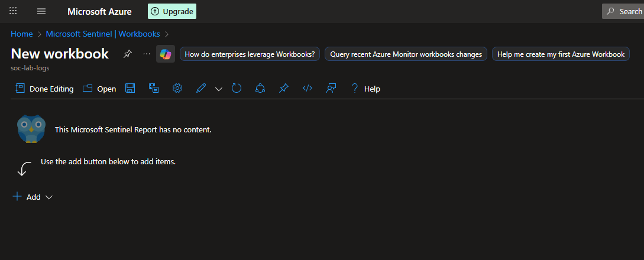Open the Advanced Editor code icon

pyautogui.click(x=307, y=89)
